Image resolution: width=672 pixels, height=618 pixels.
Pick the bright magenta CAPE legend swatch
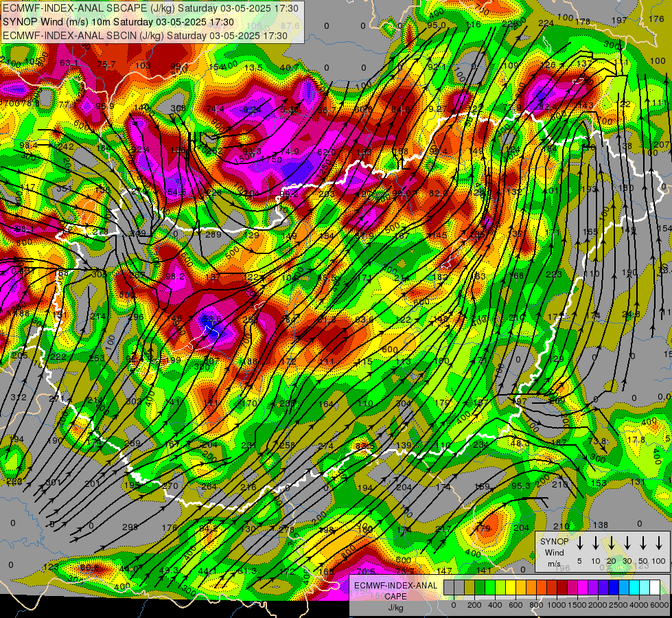pos(583,587)
